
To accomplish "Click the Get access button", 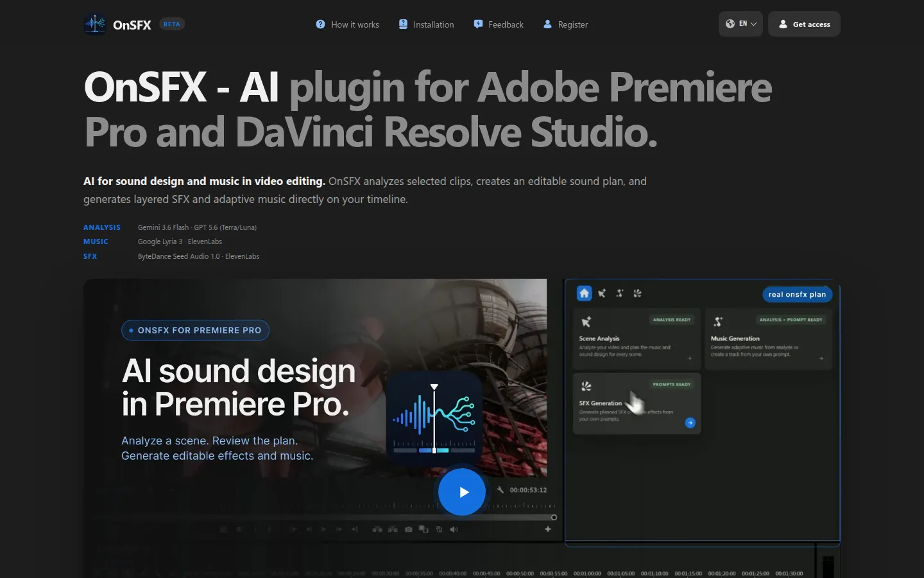I will (804, 24).
